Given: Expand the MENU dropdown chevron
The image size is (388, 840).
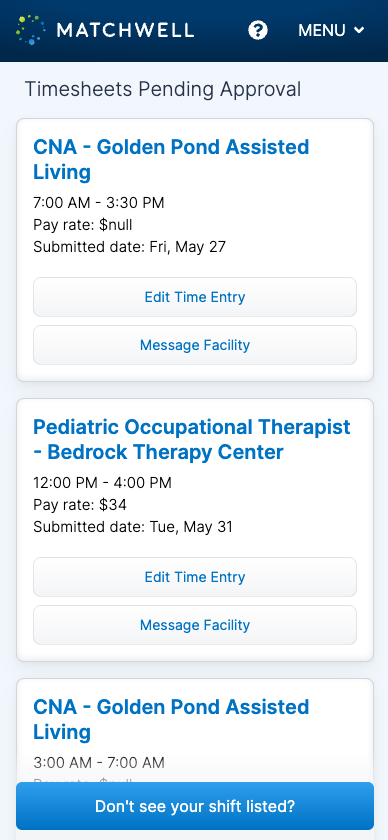Looking at the screenshot, I should [x=359, y=31].
